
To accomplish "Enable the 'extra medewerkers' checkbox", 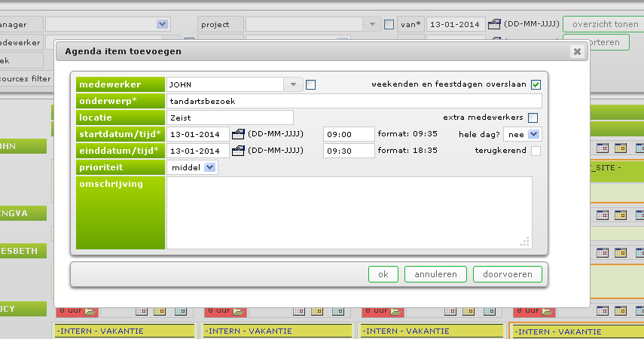I will [533, 118].
